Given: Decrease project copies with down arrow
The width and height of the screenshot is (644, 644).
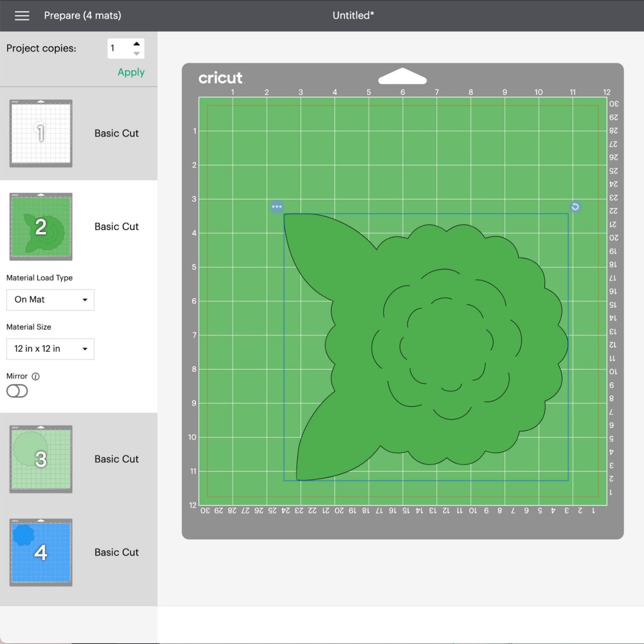Looking at the screenshot, I should 137,54.
